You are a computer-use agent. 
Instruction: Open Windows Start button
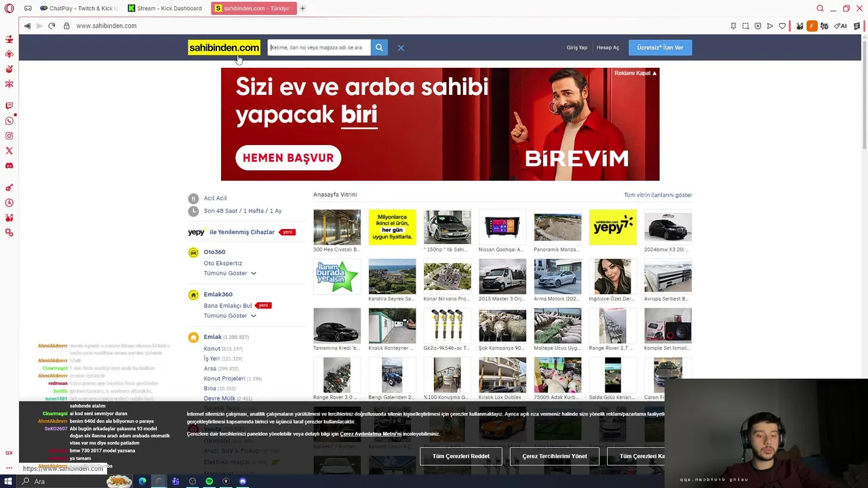pos(8,481)
